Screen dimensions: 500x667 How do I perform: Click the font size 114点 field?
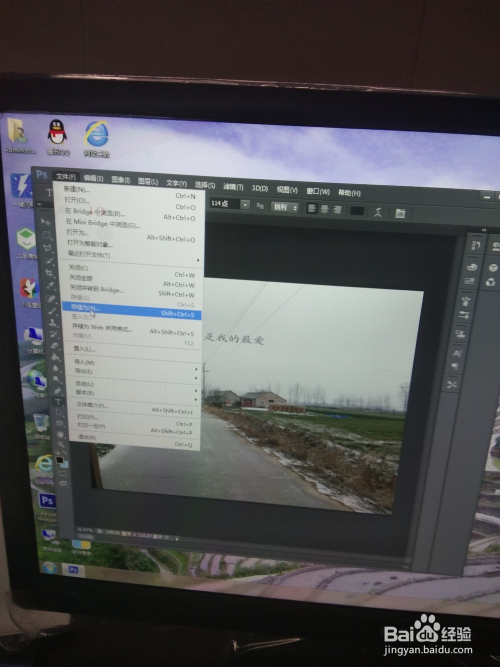point(225,204)
